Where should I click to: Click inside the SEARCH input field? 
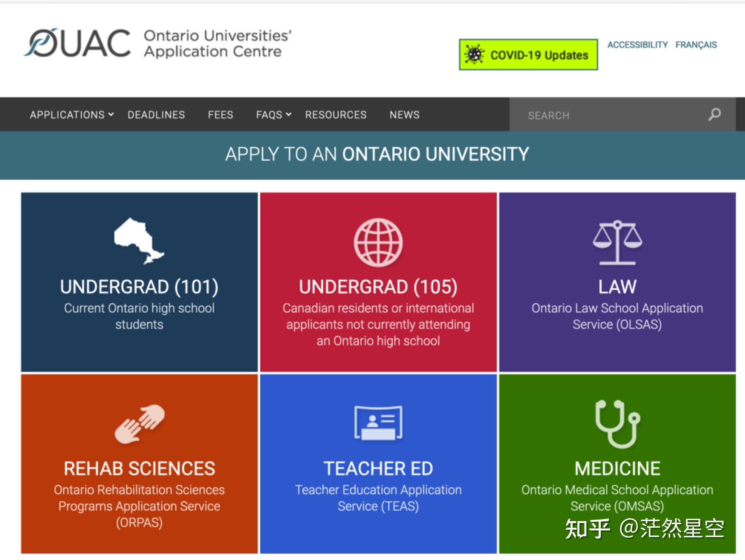[603, 115]
